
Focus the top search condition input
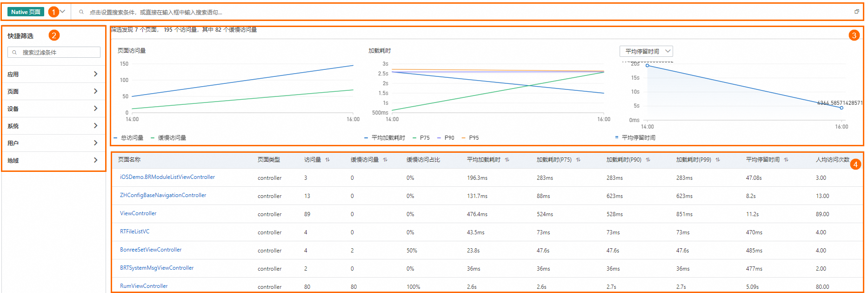(x=465, y=12)
